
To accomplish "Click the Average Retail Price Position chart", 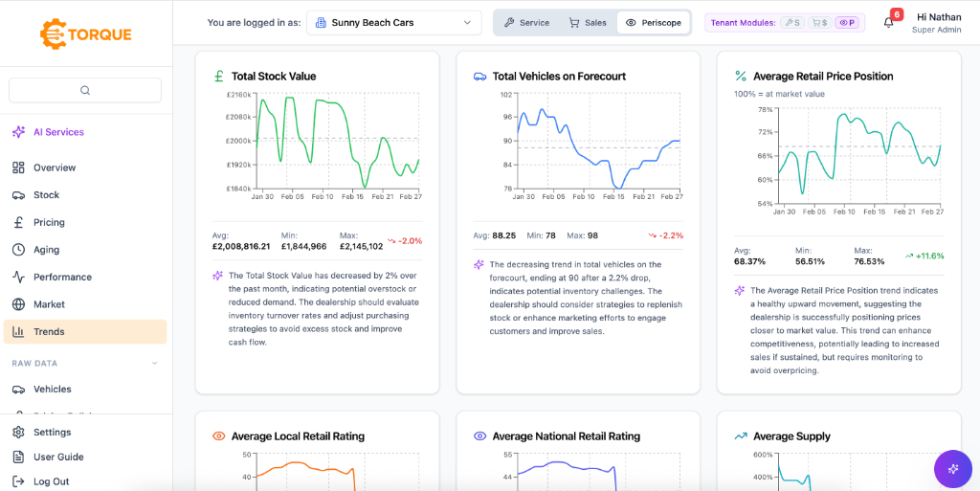I will point(860,156).
